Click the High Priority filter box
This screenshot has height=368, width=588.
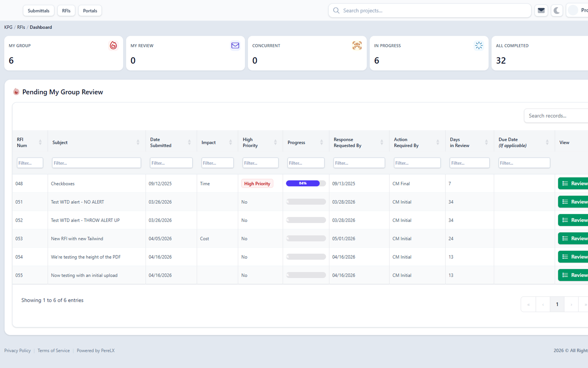click(261, 163)
